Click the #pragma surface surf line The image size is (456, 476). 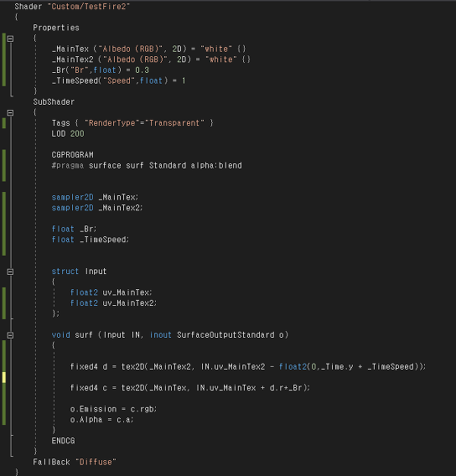pos(147,165)
